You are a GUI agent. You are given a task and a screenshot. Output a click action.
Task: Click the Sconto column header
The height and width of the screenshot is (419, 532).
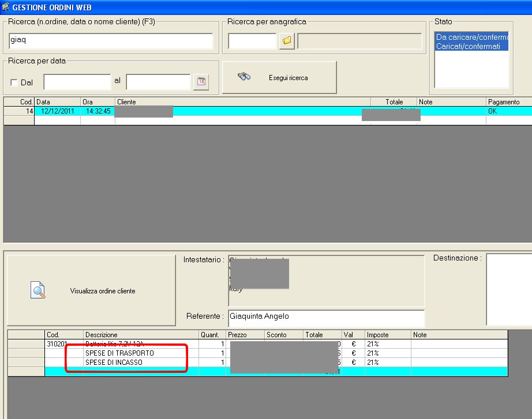[284, 335]
